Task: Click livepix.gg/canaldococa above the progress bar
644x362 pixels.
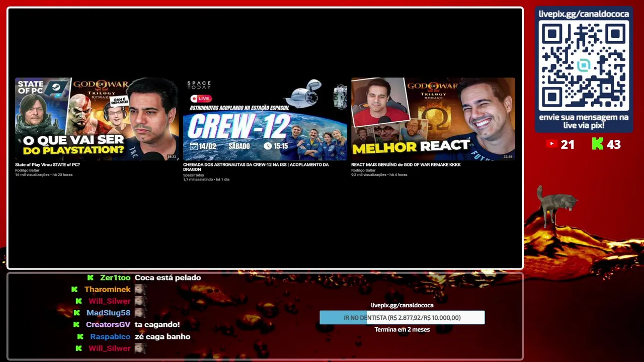Action: [402, 305]
